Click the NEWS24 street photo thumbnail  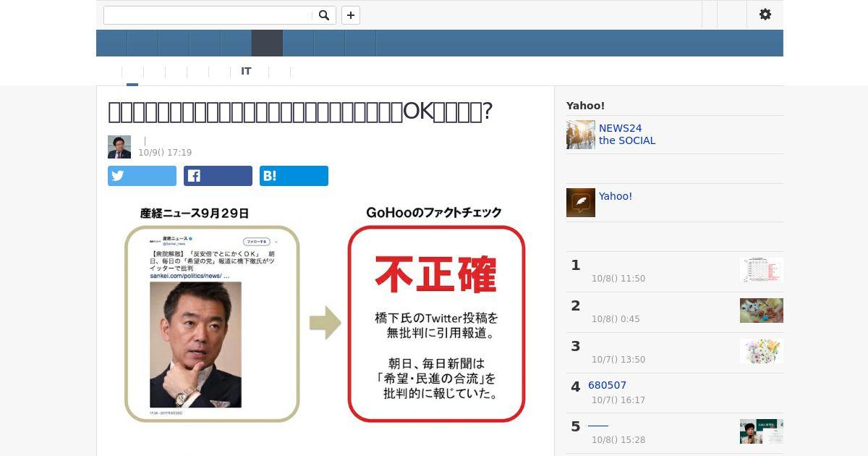pos(581,135)
